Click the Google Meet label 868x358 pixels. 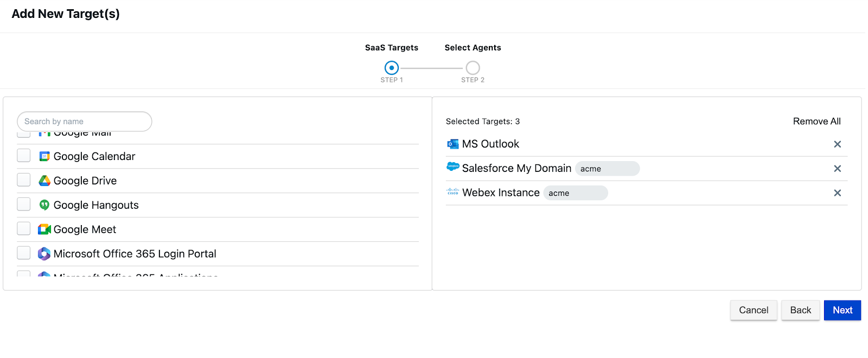pos(85,229)
